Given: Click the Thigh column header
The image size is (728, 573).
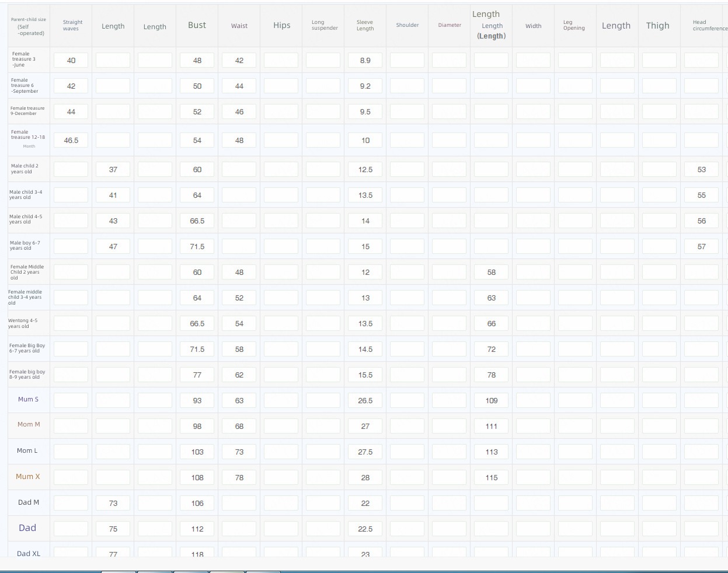Looking at the screenshot, I should pyautogui.click(x=658, y=25).
